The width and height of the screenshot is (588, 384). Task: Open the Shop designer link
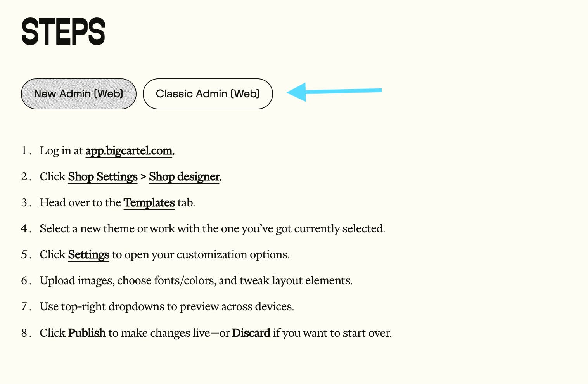(x=185, y=177)
